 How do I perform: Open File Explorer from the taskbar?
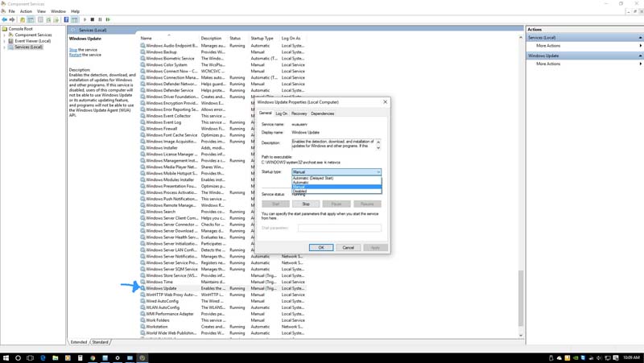tap(55, 358)
